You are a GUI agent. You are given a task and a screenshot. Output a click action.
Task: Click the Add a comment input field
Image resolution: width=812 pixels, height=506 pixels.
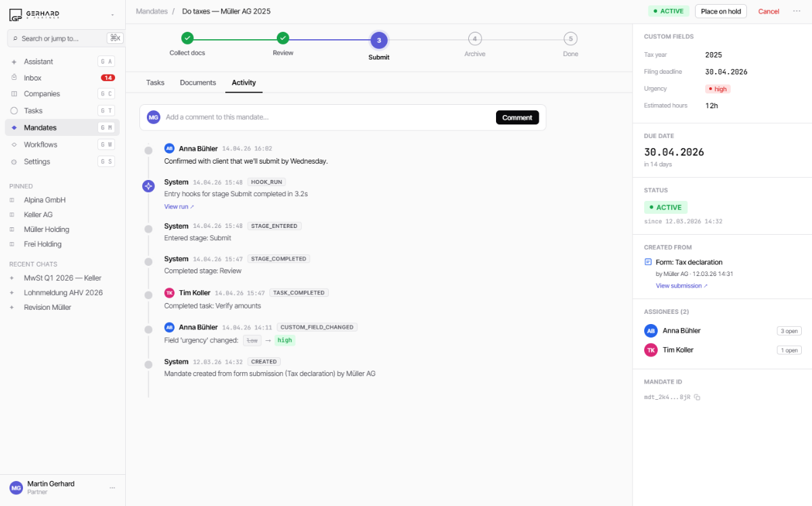click(x=328, y=117)
